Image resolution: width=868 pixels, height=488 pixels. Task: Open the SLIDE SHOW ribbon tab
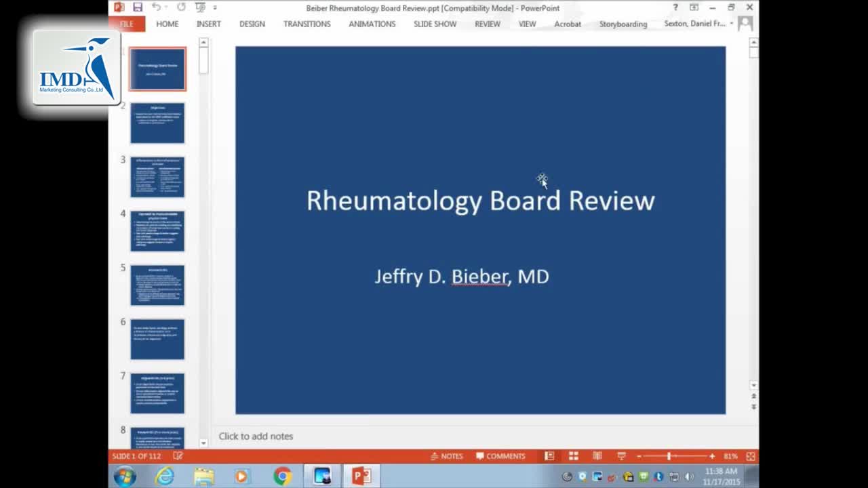tap(435, 24)
